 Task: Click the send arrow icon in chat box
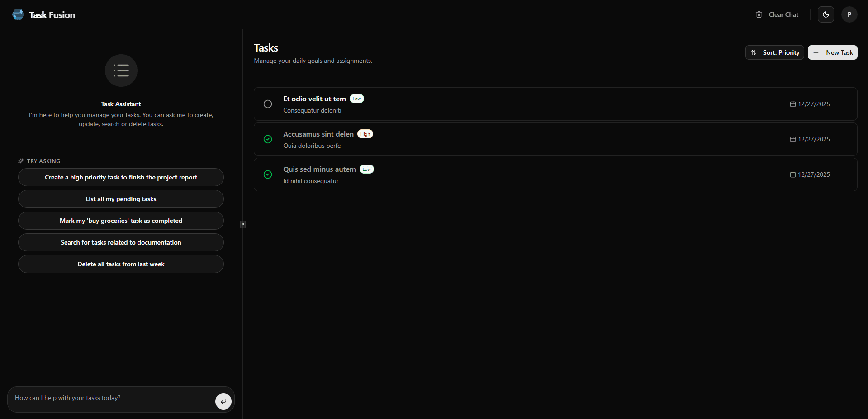[x=223, y=401]
